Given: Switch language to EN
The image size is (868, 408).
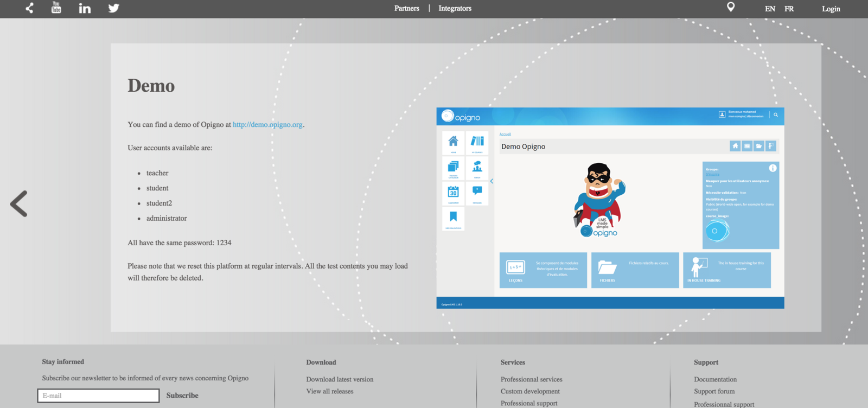Looking at the screenshot, I should [770, 9].
